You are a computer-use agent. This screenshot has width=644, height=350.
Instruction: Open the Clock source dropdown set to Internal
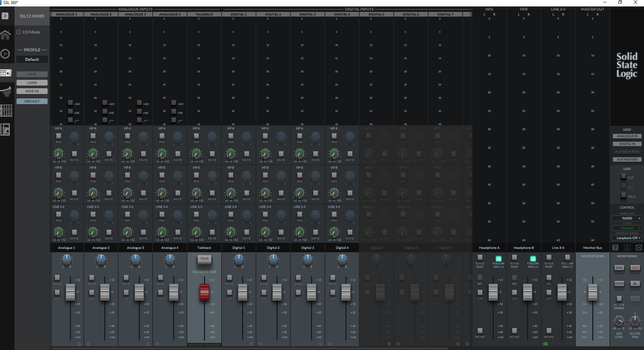tap(627, 228)
